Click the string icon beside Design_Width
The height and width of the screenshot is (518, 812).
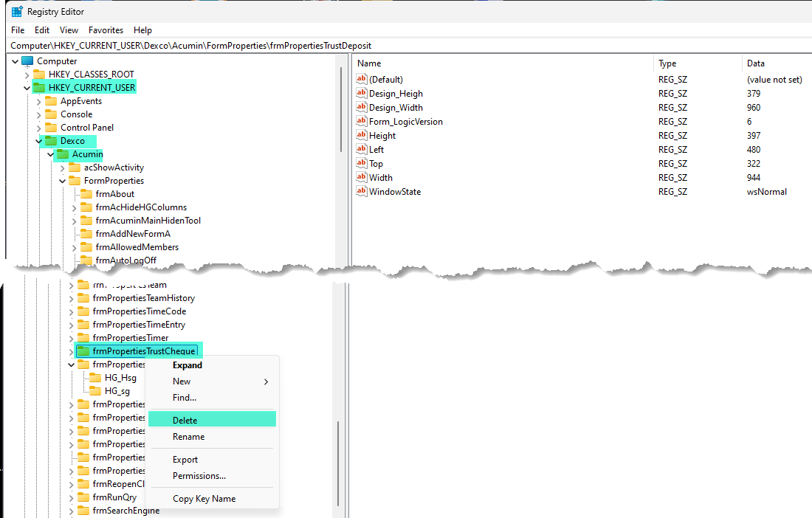tap(362, 107)
